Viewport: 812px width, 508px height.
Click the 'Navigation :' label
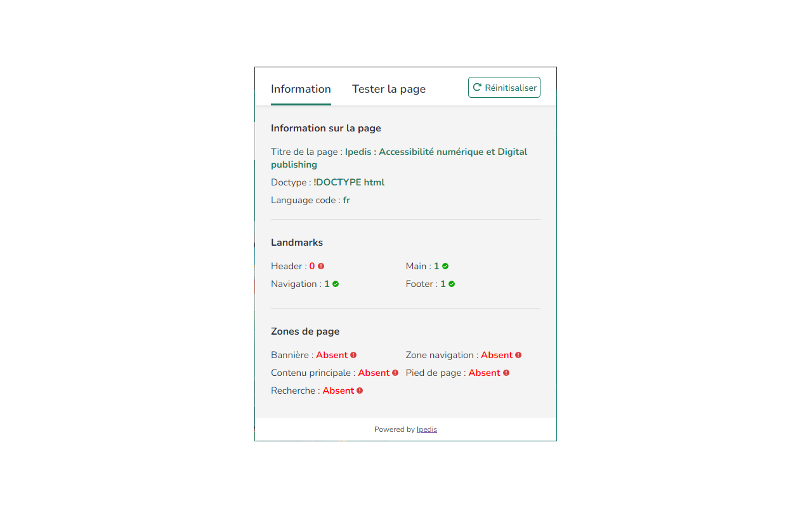(296, 284)
